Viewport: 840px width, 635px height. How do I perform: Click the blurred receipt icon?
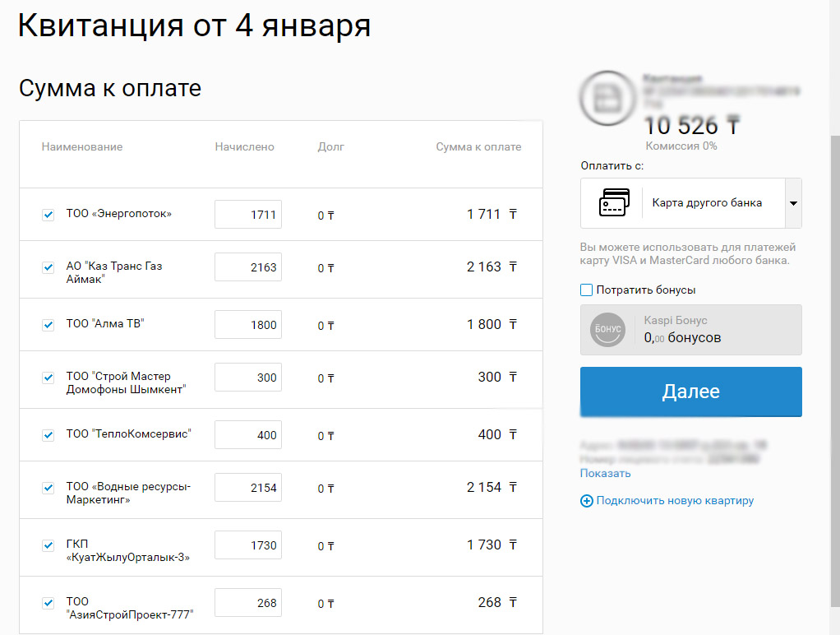click(607, 99)
